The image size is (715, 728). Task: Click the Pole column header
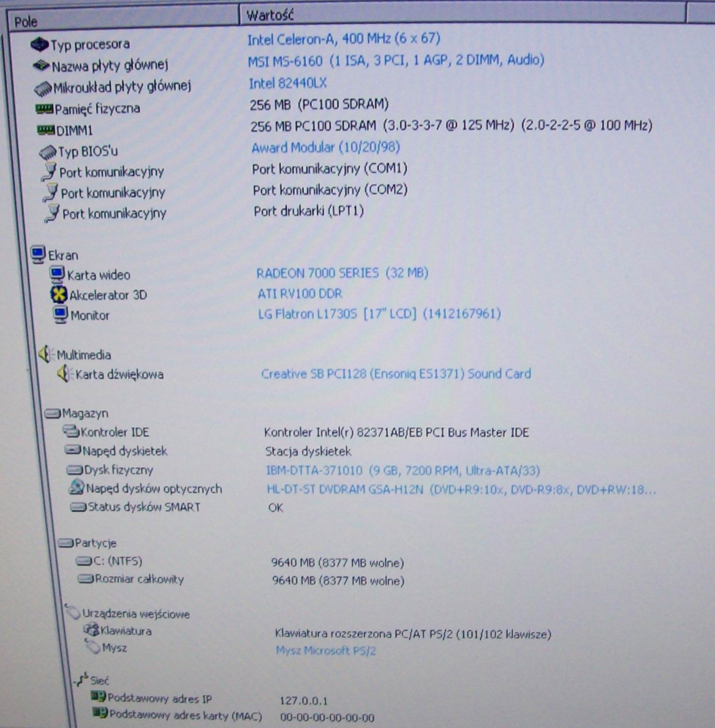[124, 20]
